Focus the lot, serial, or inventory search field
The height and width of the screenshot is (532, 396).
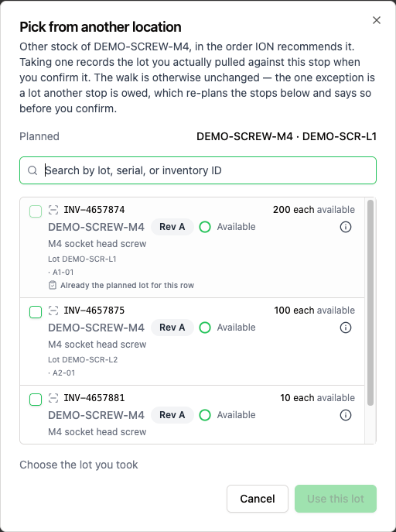point(198,170)
